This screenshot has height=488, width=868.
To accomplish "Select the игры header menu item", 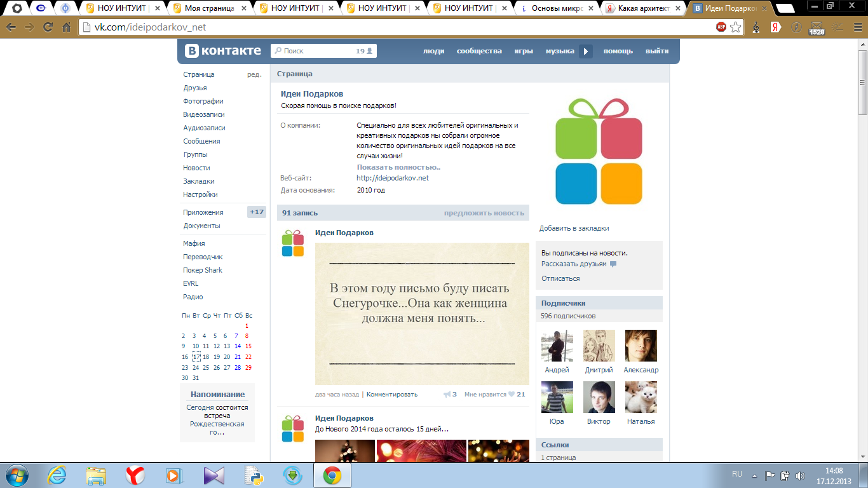I will pos(524,51).
